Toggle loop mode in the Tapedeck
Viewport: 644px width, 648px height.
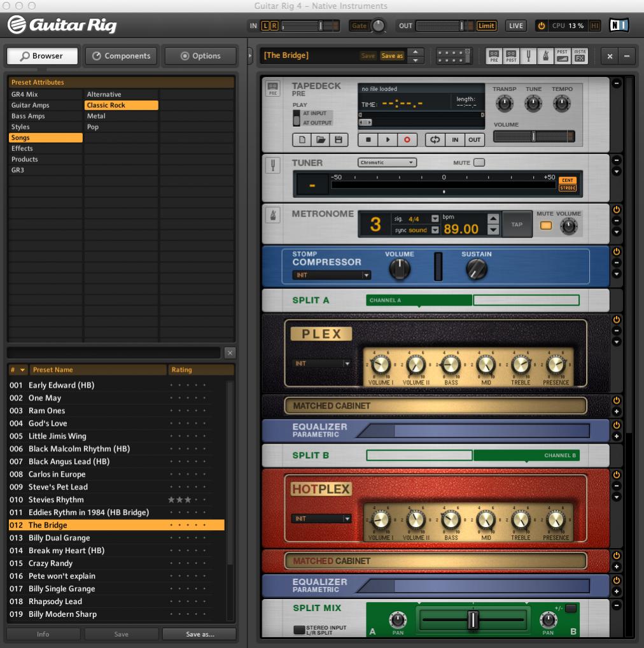(435, 139)
